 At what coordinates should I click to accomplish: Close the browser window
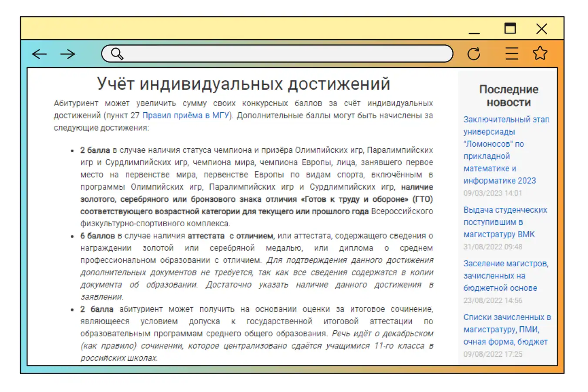(x=542, y=29)
